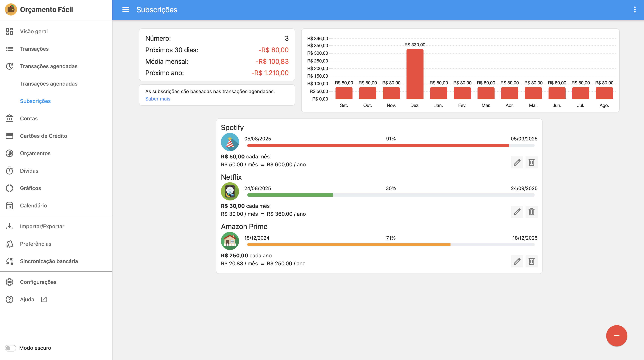Open the three-dot overflow menu

tap(635, 9)
